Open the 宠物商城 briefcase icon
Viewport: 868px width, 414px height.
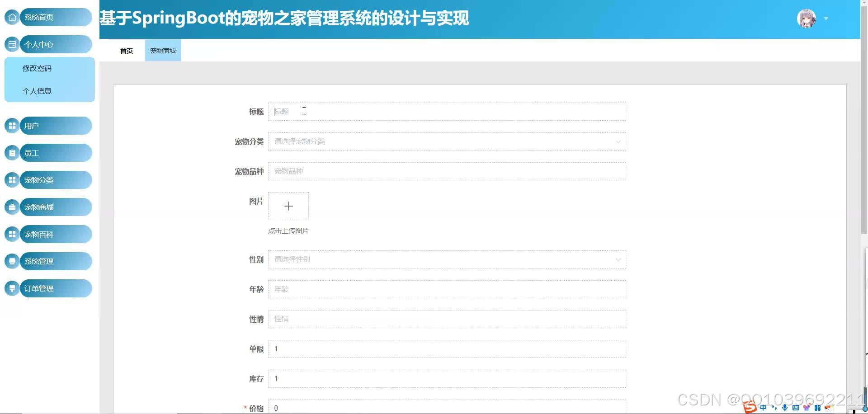click(x=12, y=207)
